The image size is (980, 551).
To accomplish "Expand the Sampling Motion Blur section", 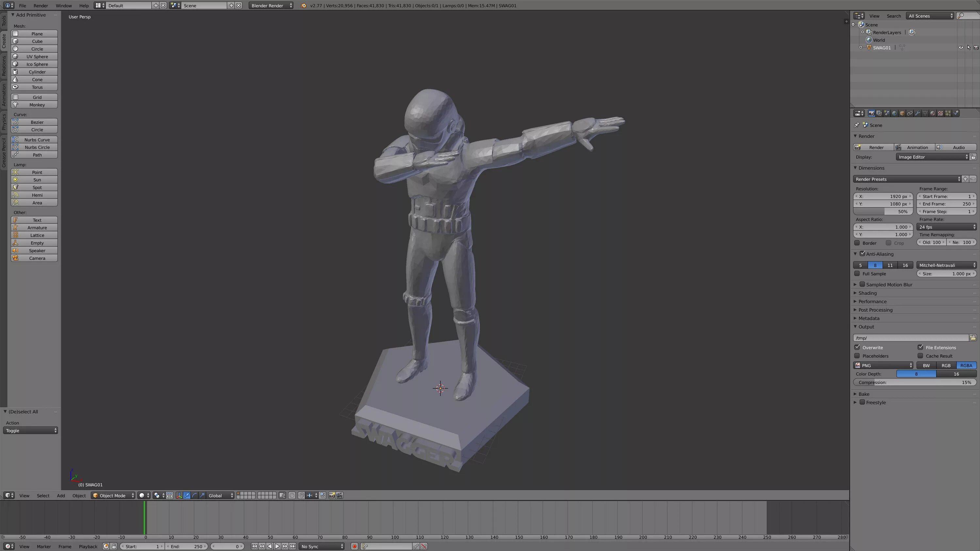I will 856,284.
